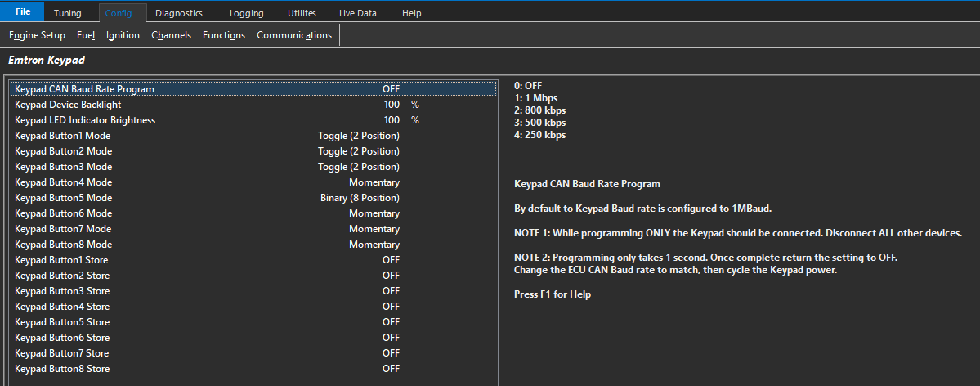Open the Logging tab

pos(246,12)
